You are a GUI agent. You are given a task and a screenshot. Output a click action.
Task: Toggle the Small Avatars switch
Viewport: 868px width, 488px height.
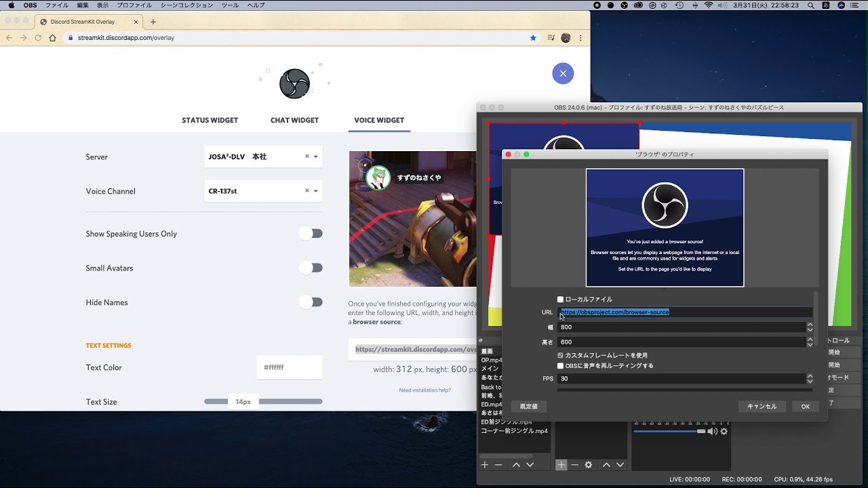[x=311, y=268]
